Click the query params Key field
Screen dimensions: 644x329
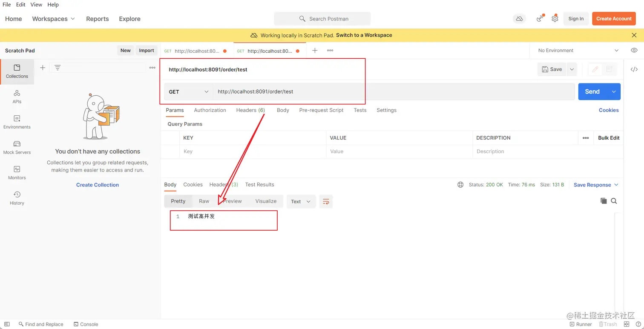253,152
